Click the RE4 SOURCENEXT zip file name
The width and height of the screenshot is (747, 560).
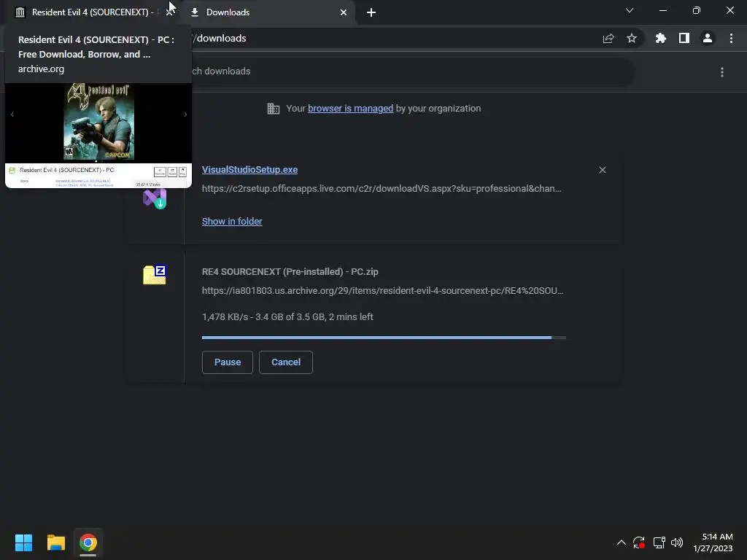[x=290, y=272]
